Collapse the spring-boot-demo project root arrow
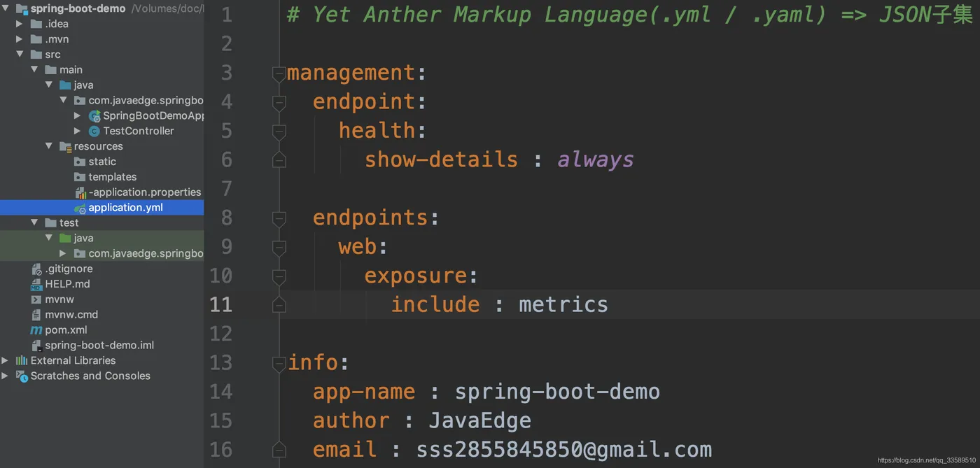Viewport: 980px width, 468px height. 6,8
